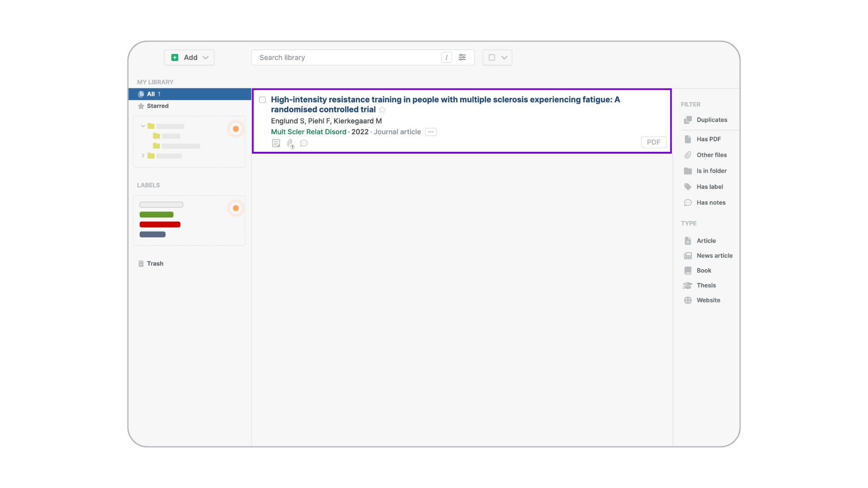The height and width of the screenshot is (488, 868).
Task: Click the green plus Add icon
Action: 175,57
